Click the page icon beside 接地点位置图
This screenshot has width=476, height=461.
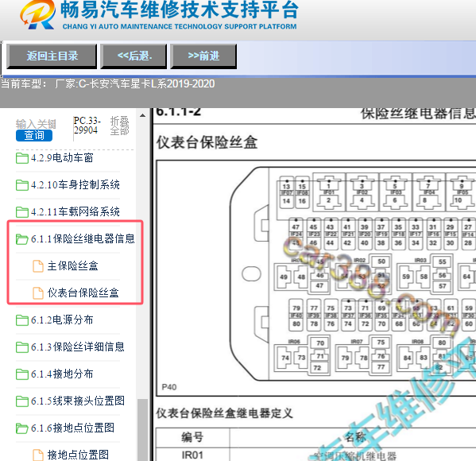38,455
